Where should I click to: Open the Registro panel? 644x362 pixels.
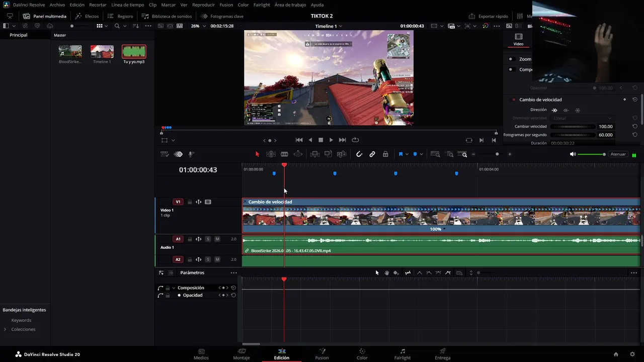(x=120, y=16)
